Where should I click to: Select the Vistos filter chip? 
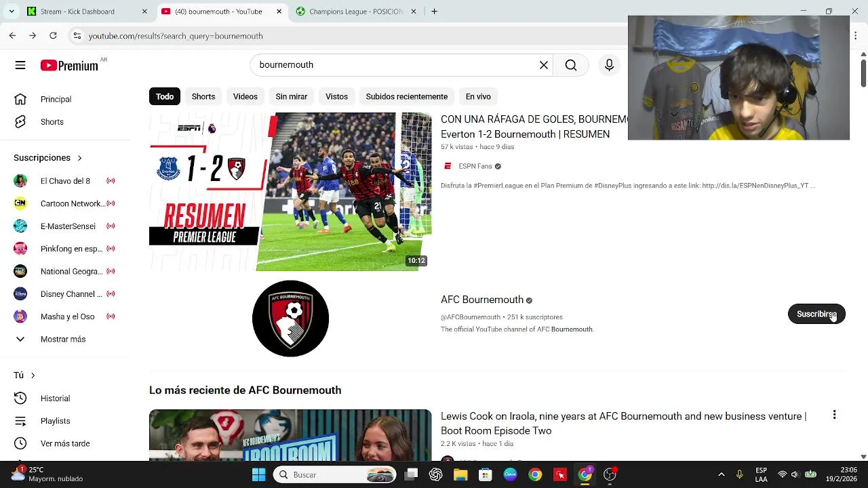(336, 96)
